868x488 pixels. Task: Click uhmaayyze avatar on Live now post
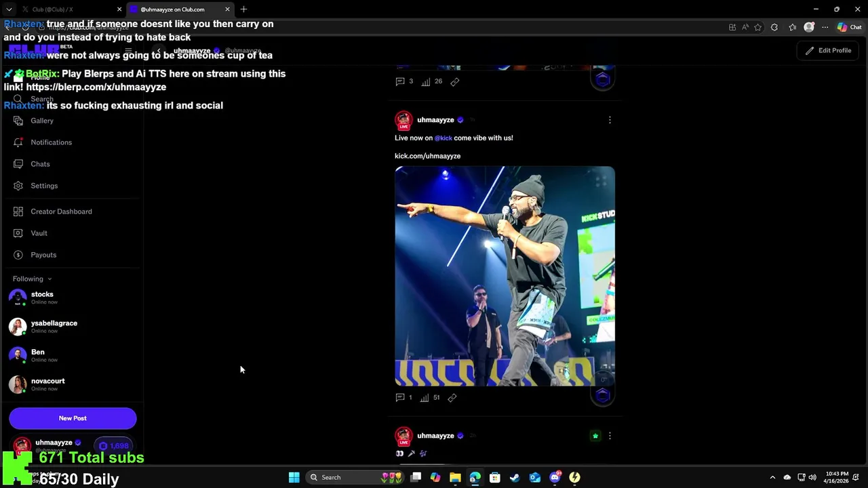(x=403, y=120)
